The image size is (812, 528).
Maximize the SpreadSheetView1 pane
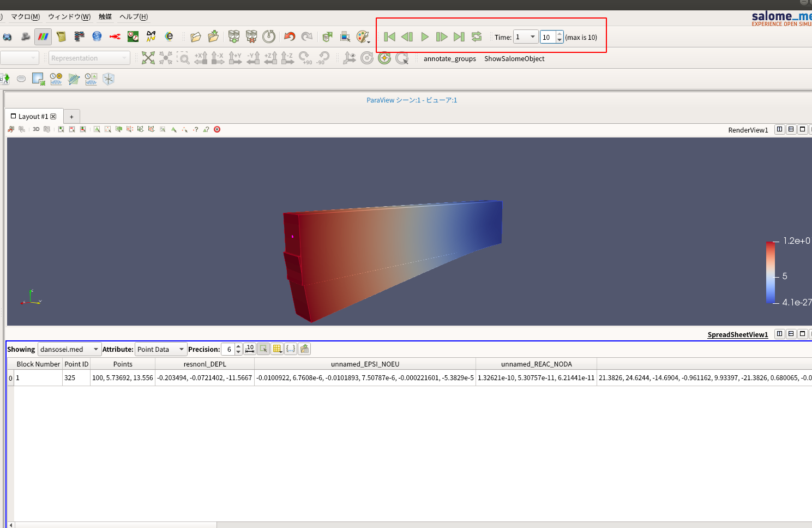803,334
